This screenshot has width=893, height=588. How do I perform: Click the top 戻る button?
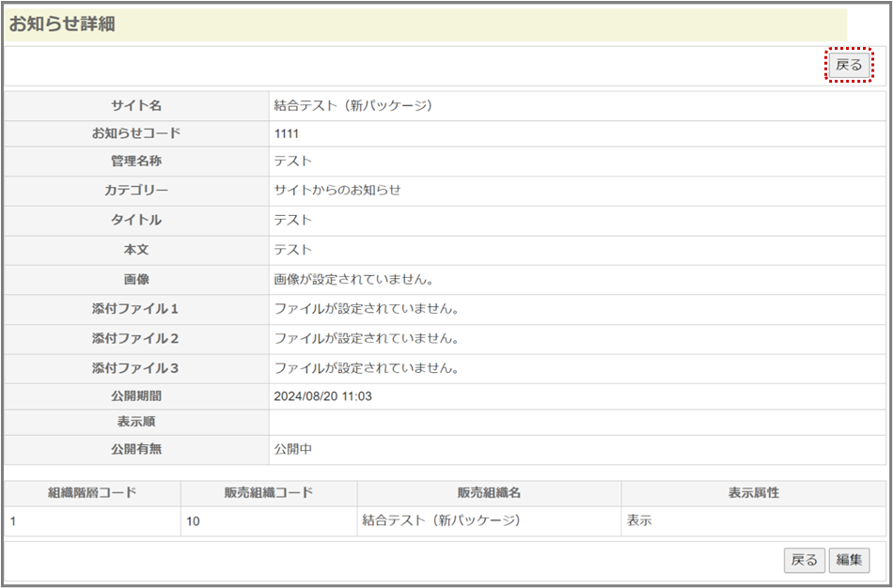coord(849,66)
